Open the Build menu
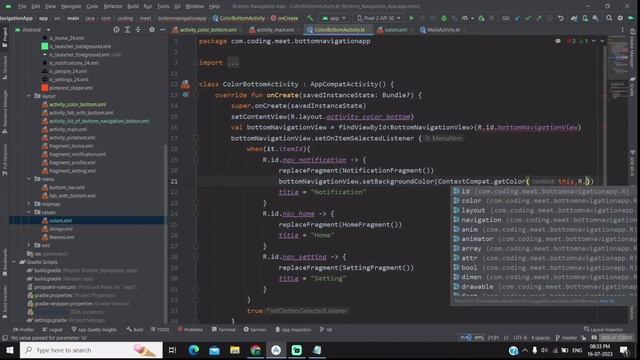The width and height of the screenshot is (640, 360). pos(133,6)
